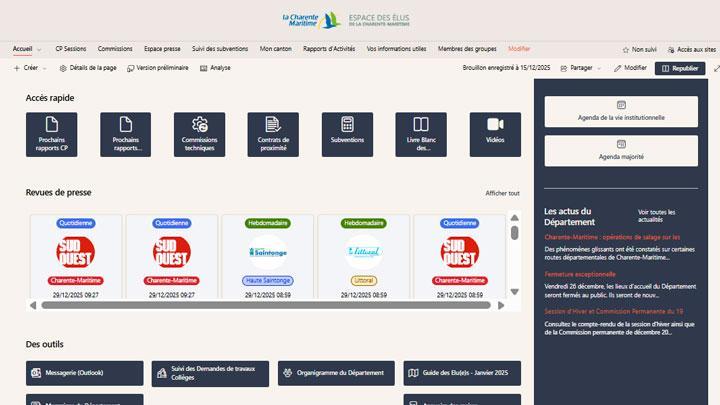Open Livre Blanc tile
This screenshot has width=720, height=405.
421,135
